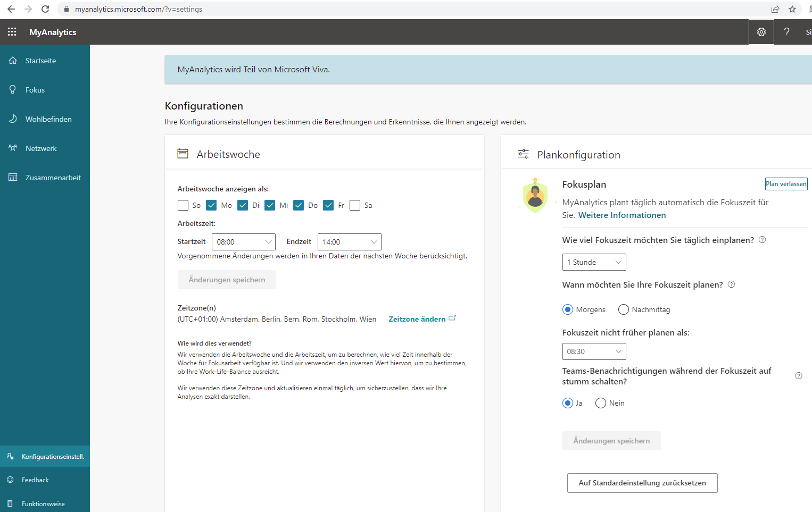Click Auf Standardeinstellung zurücksetzen

[642, 483]
